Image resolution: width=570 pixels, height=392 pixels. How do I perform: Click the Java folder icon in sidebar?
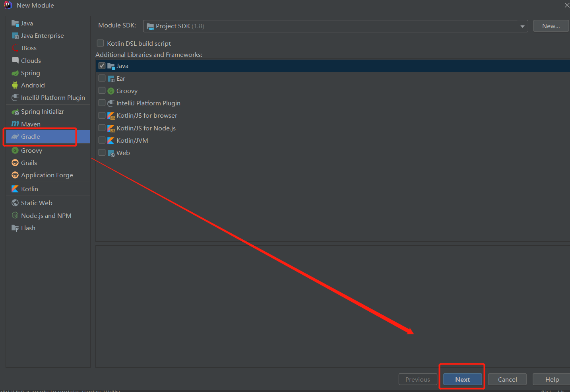pos(15,23)
